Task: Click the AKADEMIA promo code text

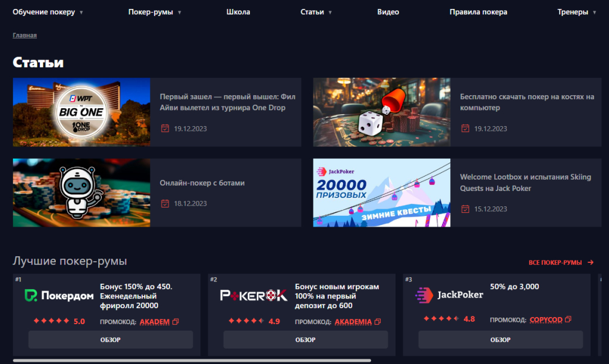Action: (x=353, y=322)
